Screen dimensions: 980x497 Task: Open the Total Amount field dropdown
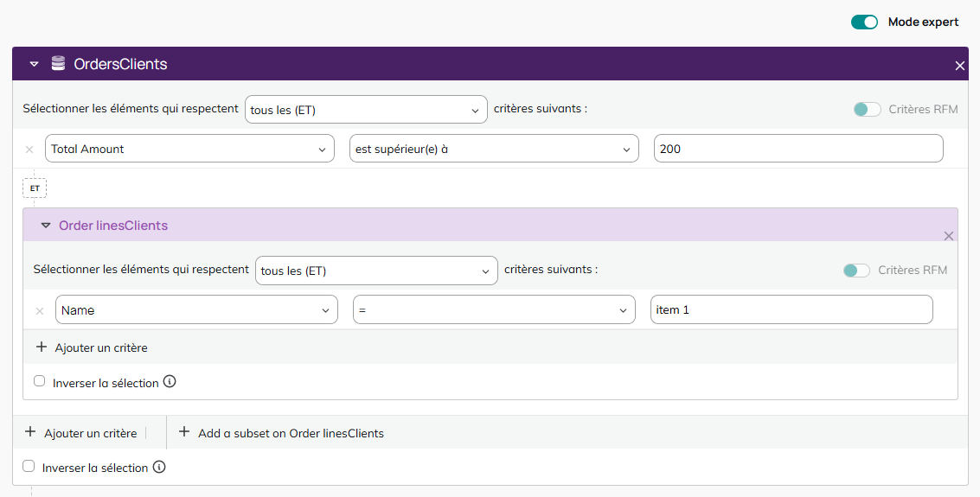pos(189,149)
